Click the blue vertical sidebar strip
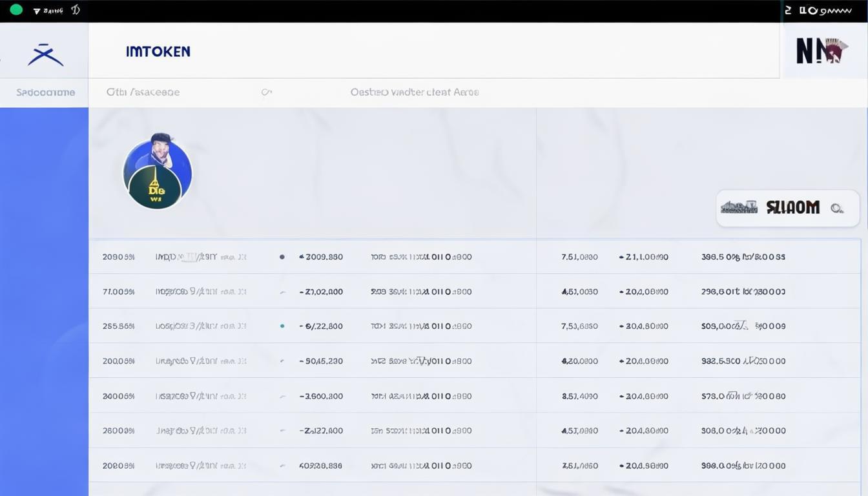The image size is (868, 496). 44,297
